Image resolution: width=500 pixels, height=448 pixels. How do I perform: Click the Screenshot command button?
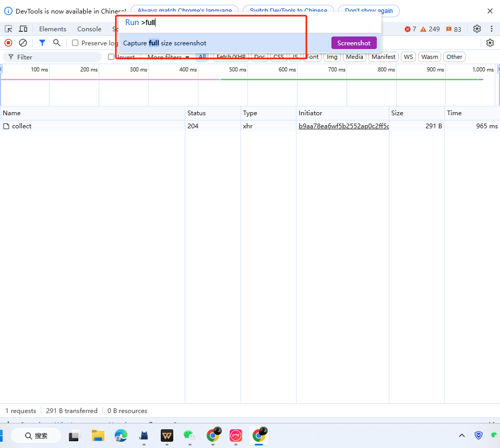354,43
